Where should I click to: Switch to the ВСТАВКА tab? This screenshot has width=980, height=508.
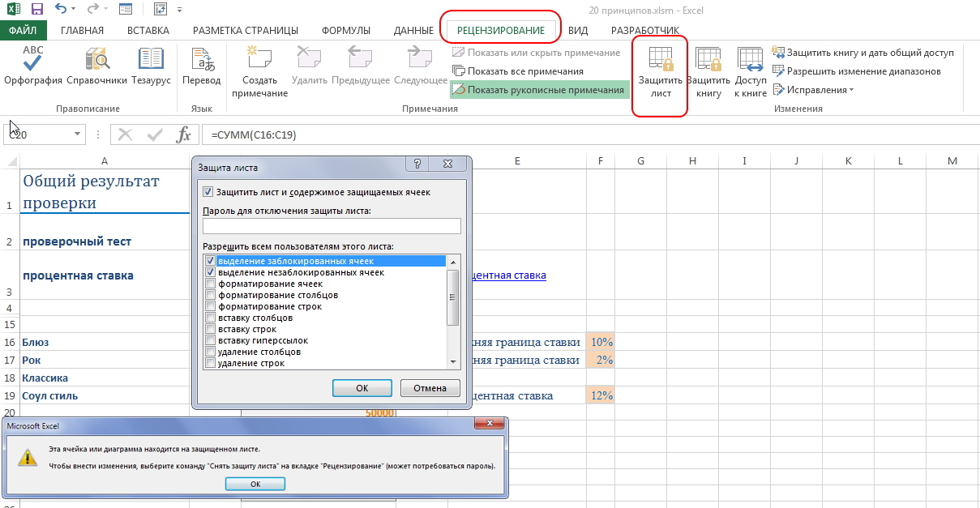(x=148, y=31)
